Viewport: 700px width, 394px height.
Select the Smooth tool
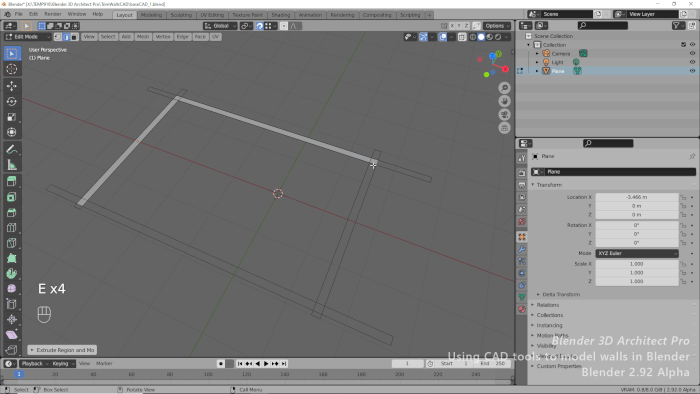point(12,289)
